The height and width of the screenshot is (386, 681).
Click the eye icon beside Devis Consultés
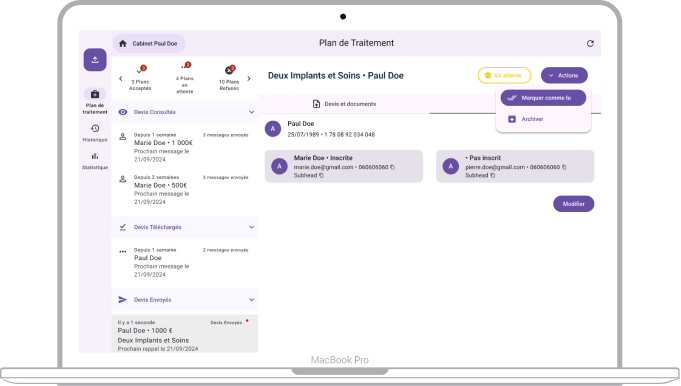click(123, 112)
